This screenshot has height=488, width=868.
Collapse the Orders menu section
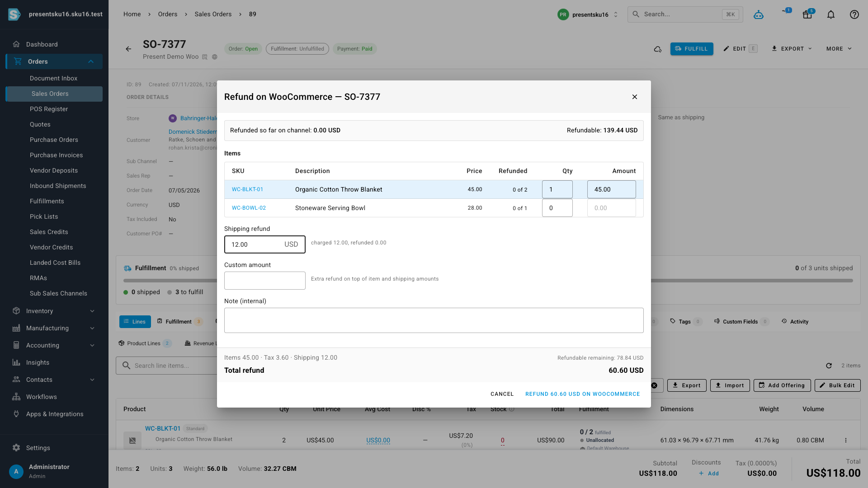(x=91, y=61)
